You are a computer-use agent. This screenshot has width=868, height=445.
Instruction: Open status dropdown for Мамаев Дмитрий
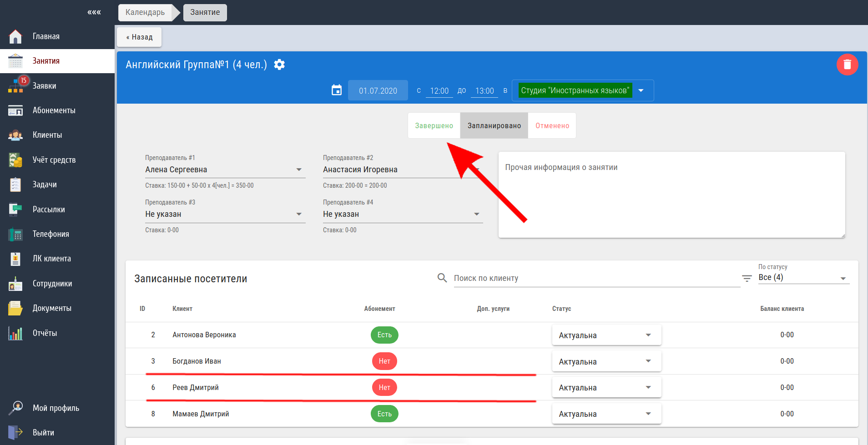coord(606,414)
